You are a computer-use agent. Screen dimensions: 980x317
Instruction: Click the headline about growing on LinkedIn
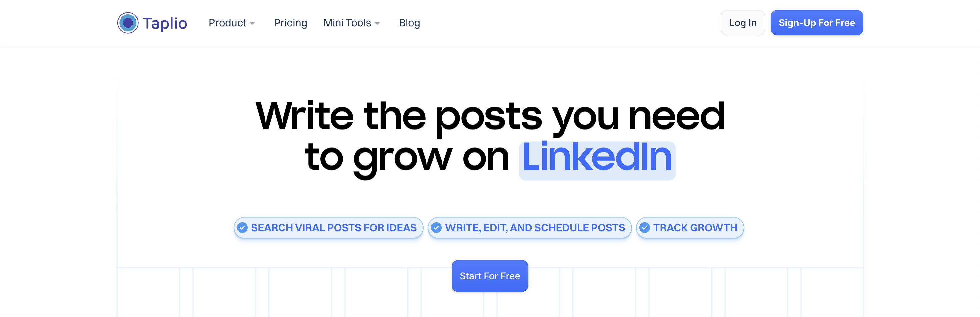(490, 133)
